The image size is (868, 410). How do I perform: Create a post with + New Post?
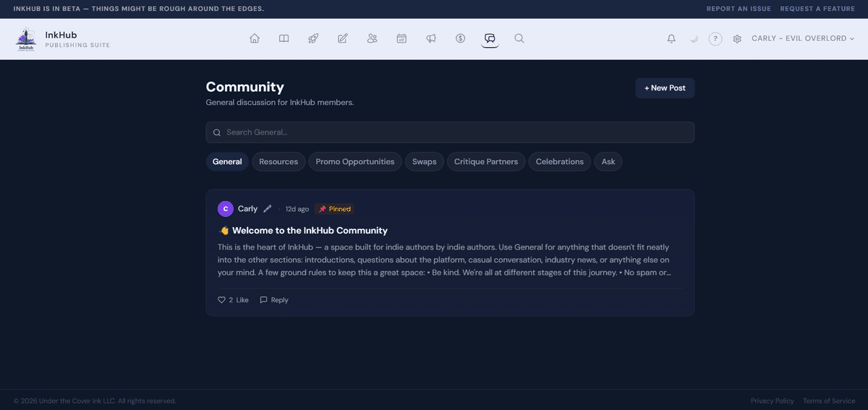coord(665,88)
